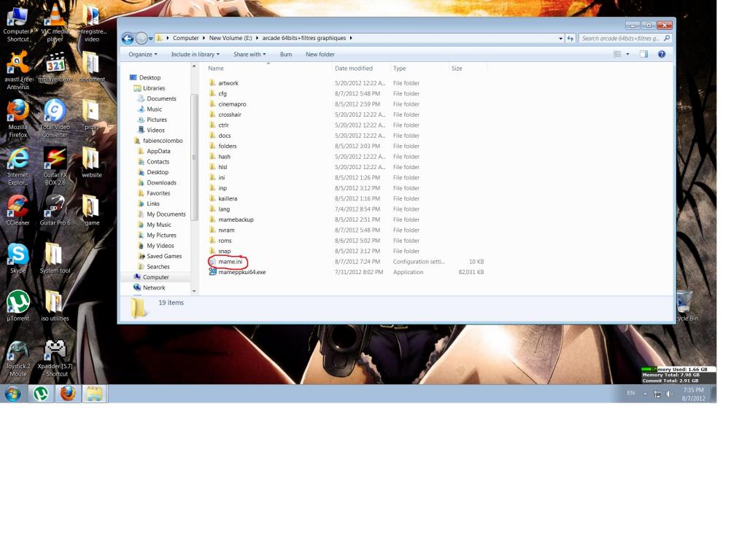747x560 pixels.
Task: Sort by Size column header
Action: point(457,68)
